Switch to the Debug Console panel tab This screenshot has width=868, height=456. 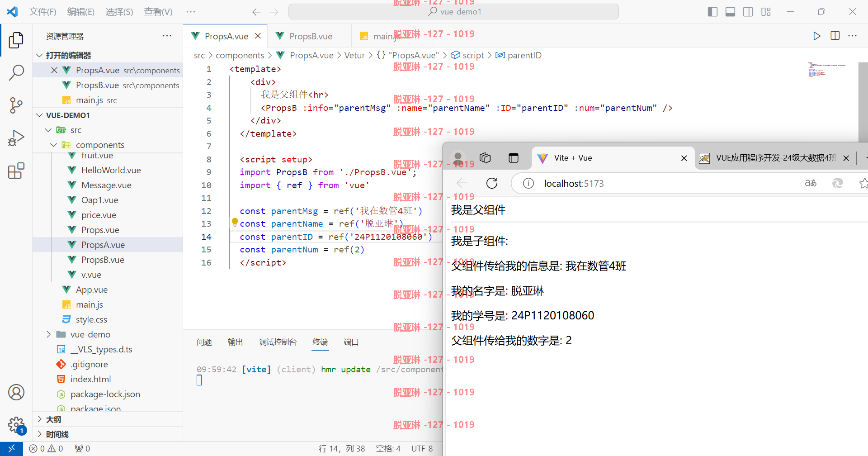278,342
